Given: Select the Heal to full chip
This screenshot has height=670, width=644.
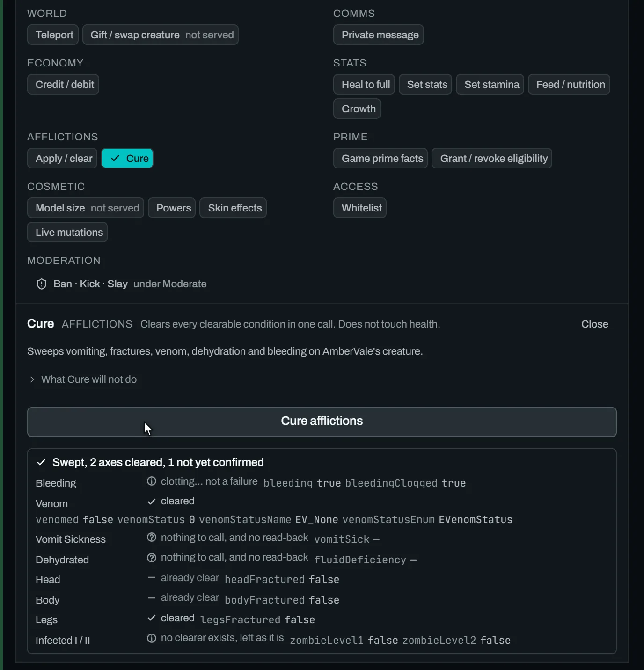Looking at the screenshot, I should [x=364, y=84].
